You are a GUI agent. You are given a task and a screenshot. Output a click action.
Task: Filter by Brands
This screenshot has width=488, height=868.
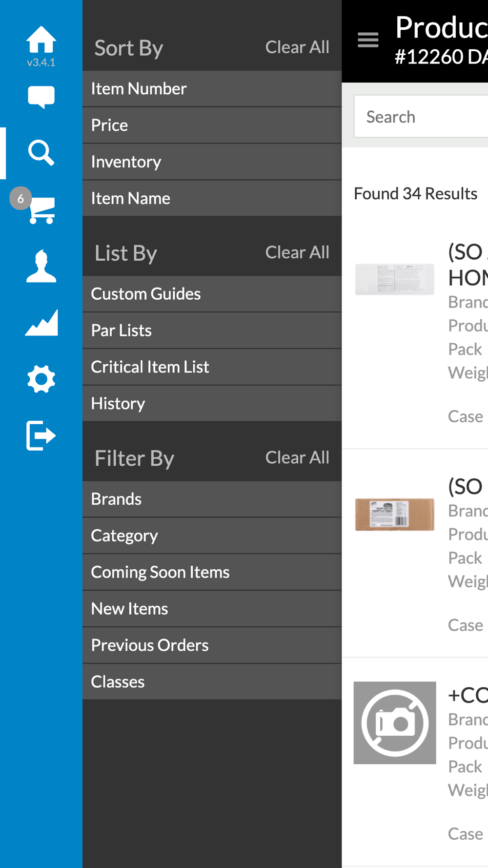click(x=212, y=499)
